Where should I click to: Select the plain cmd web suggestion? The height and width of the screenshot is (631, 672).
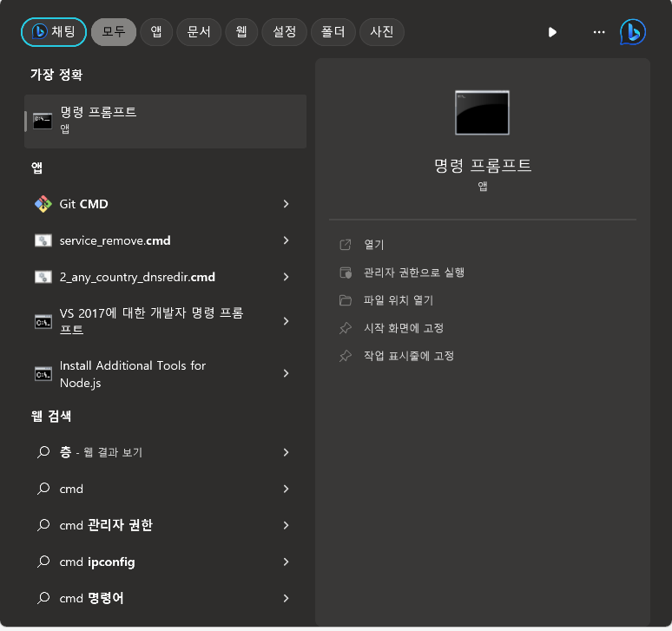[x=166, y=489]
